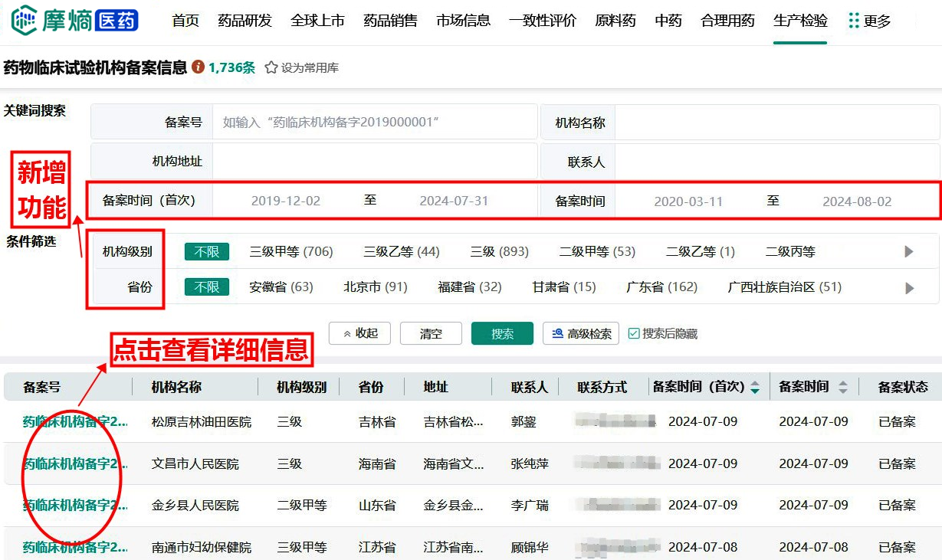Click into the 联系人 input field
Image resolution: width=942 pixels, height=560 pixels.
[x=777, y=161]
